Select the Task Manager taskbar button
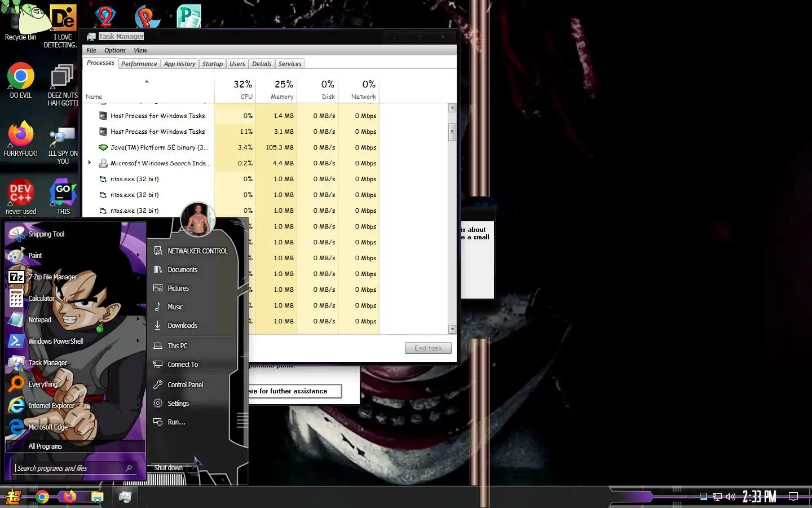 point(125,497)
